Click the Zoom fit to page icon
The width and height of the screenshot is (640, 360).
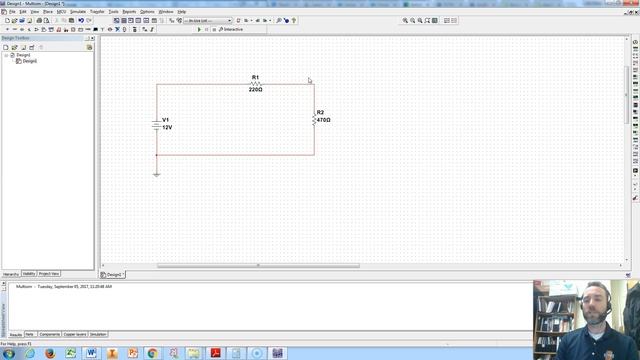[427, 20]
